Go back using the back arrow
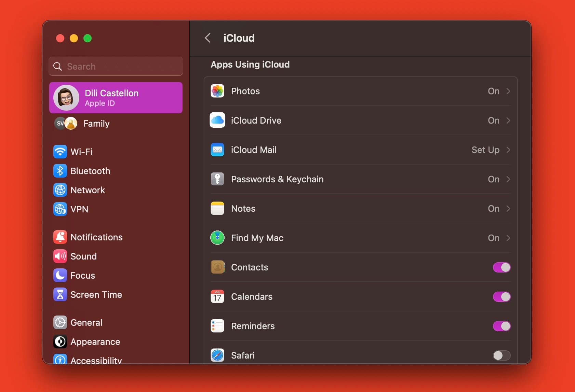Screen dimensions: 575x392 tap(208, 38)
